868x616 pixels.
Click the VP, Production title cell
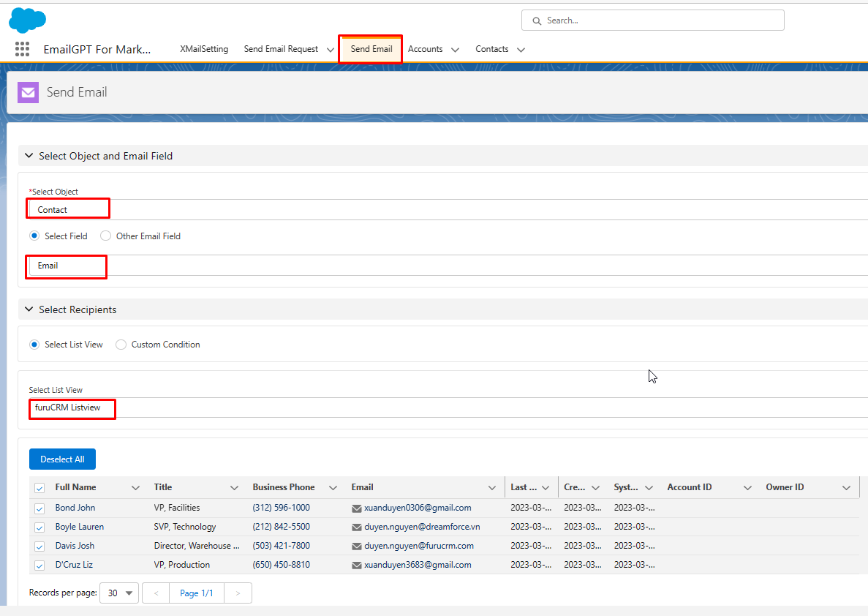tap(182, 565)
